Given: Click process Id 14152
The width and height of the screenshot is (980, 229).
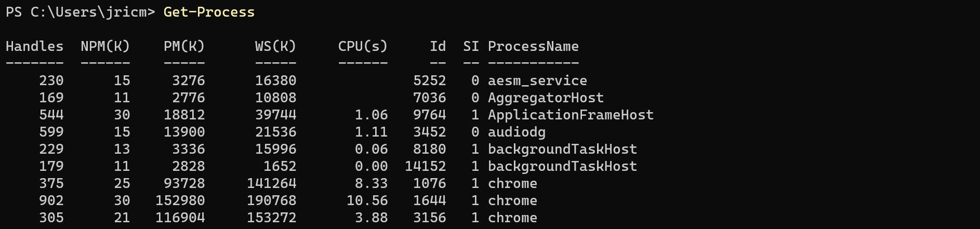Looking at the screenshot, I should tap(425, 166).
